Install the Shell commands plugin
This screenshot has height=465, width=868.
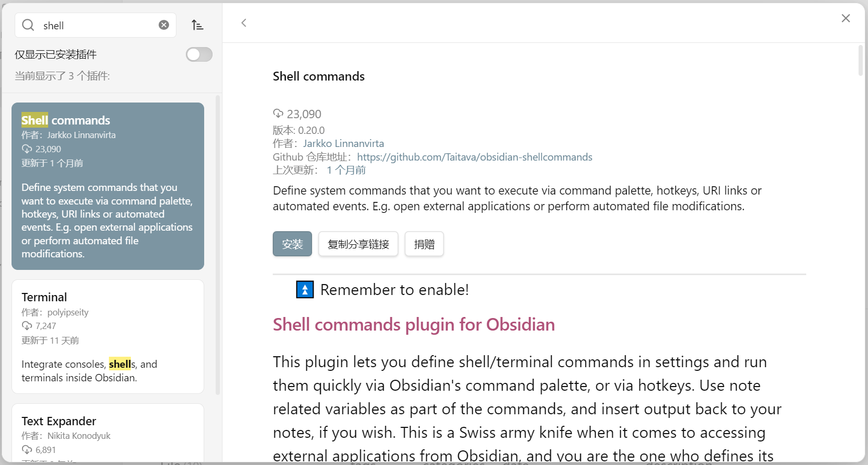[x=292, y=244]
